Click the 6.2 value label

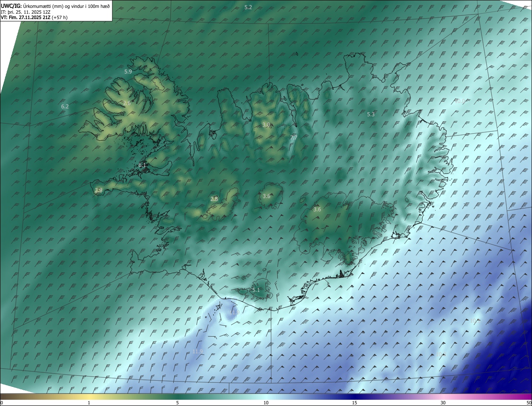tap(65, 106)
